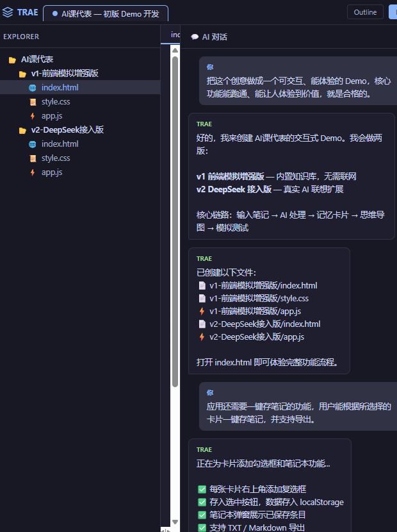Click the blue dot on the project tab

click(x=55, y=14)
